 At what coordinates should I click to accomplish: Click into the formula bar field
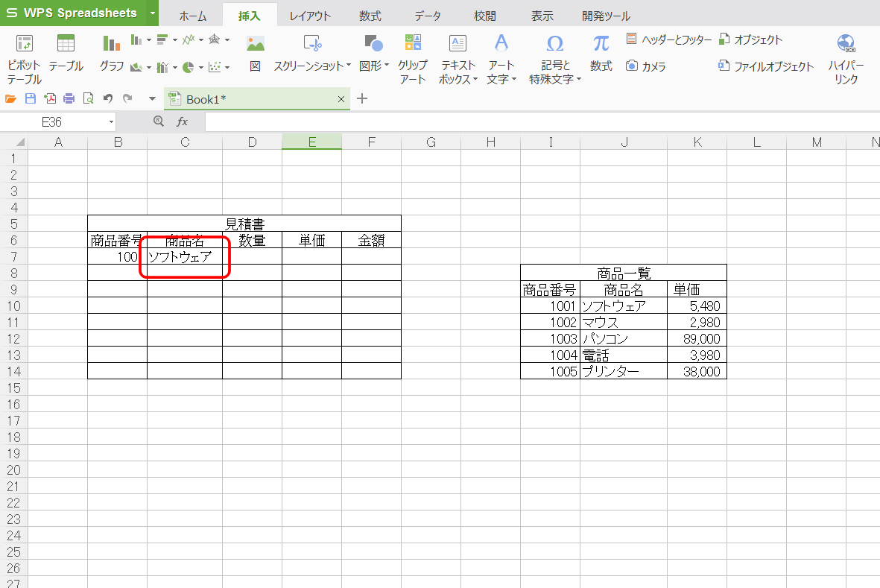pos(542,121)
